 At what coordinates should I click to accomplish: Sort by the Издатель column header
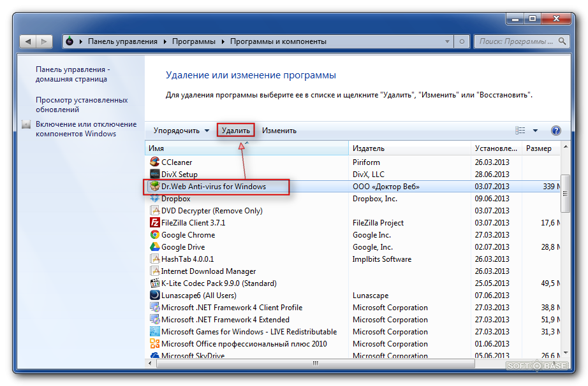[410, 148]
